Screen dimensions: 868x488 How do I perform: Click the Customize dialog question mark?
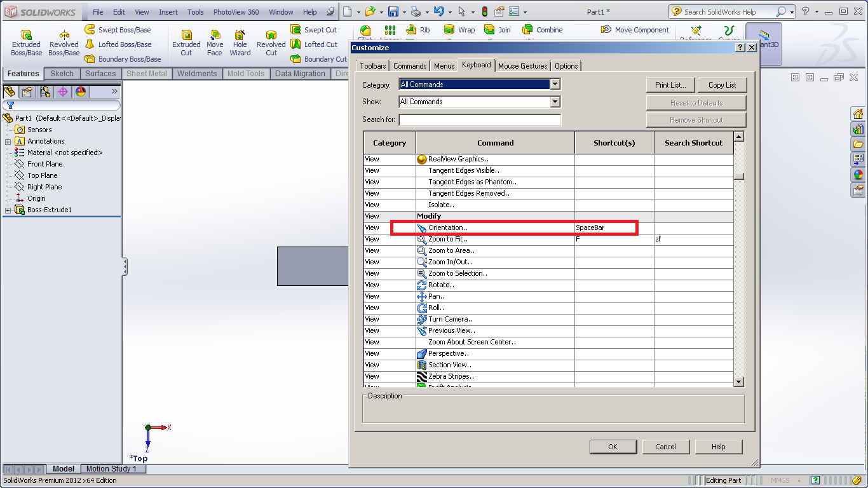click(x=740, y=48)
